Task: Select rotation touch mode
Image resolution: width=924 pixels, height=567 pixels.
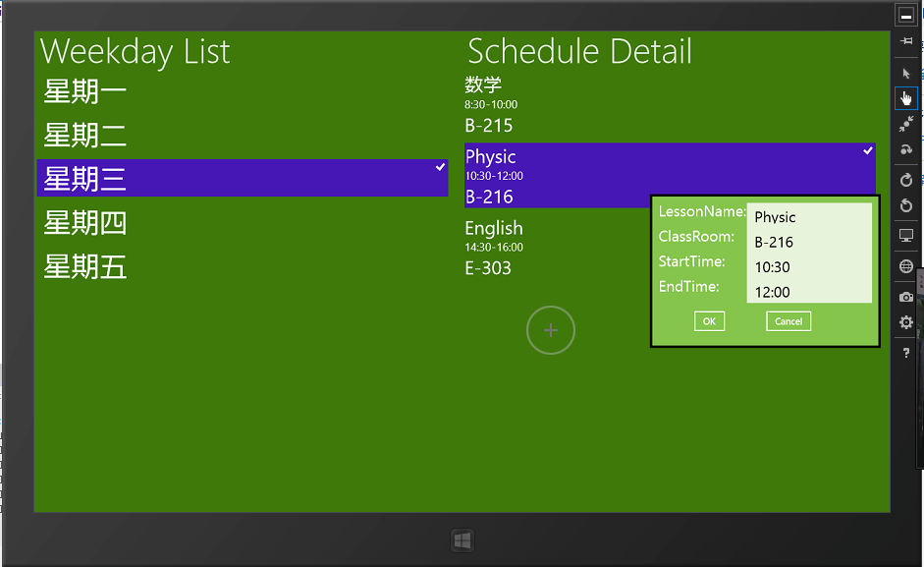Action: pyautogui.click(x=905, y=149)
